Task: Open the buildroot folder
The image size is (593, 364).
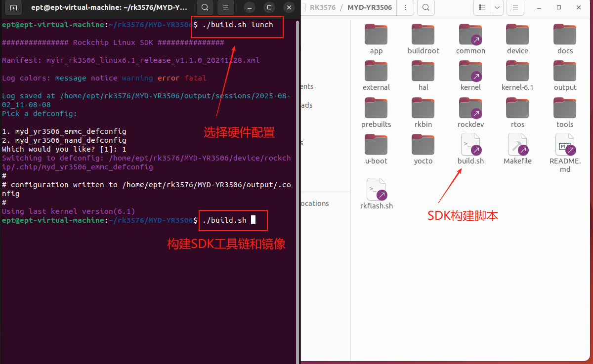Action: click(424, 39)
